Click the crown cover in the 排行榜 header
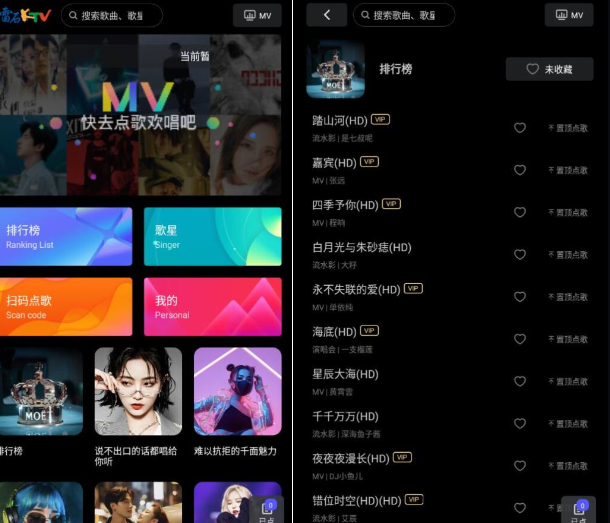The width and height of the screenshot is (610, 523). (335, 69)
